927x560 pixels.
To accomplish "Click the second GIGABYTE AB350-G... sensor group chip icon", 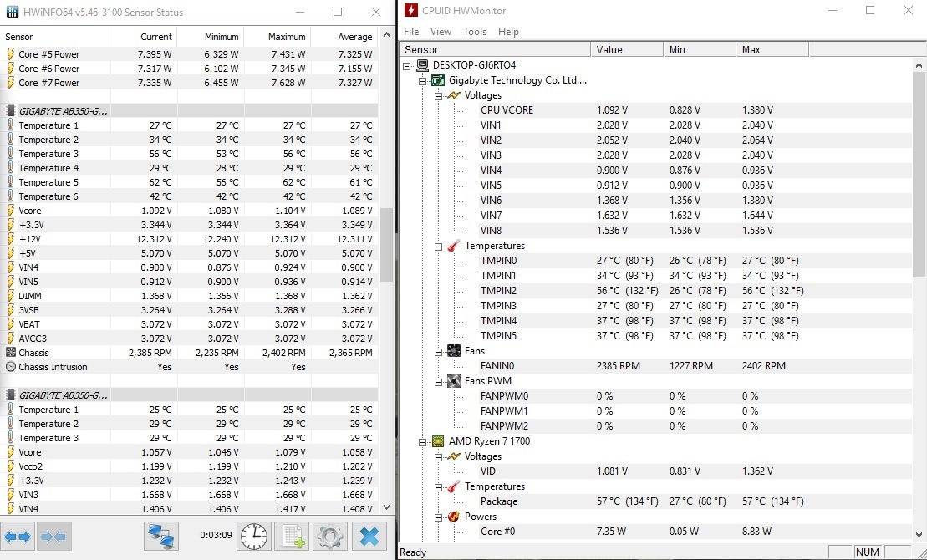I will (10, 395).
